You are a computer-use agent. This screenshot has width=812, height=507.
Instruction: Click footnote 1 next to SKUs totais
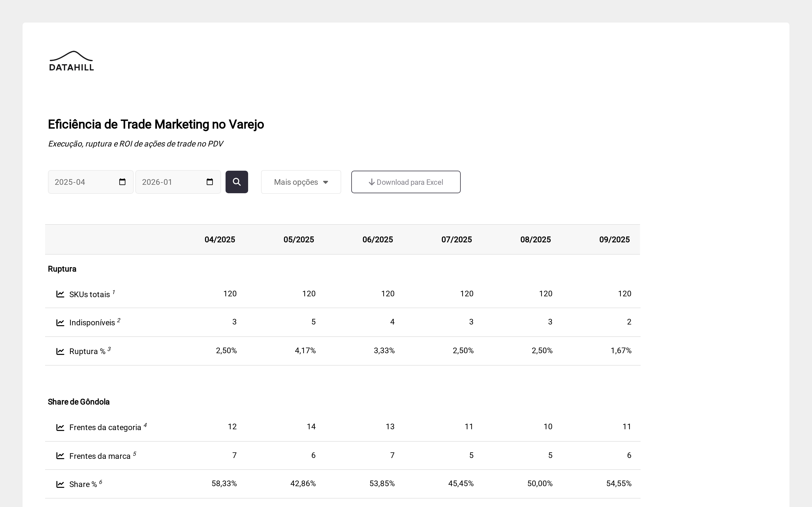coord(113,292)
